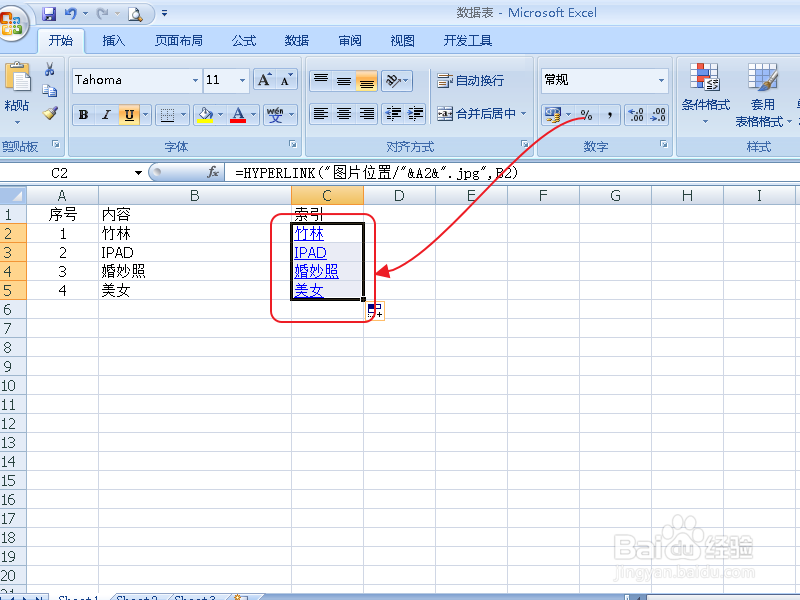Save the workbook with the floppy icon
This screenshot has width=800, height=600.
48,13
